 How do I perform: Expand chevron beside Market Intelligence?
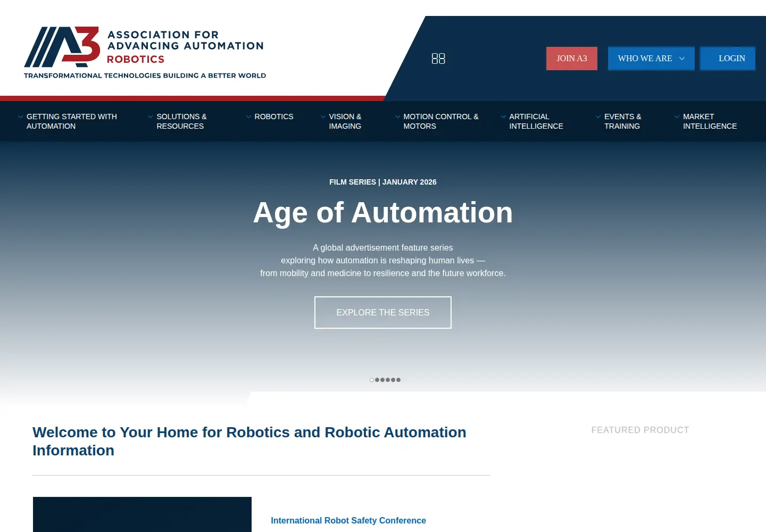(677, 117)
